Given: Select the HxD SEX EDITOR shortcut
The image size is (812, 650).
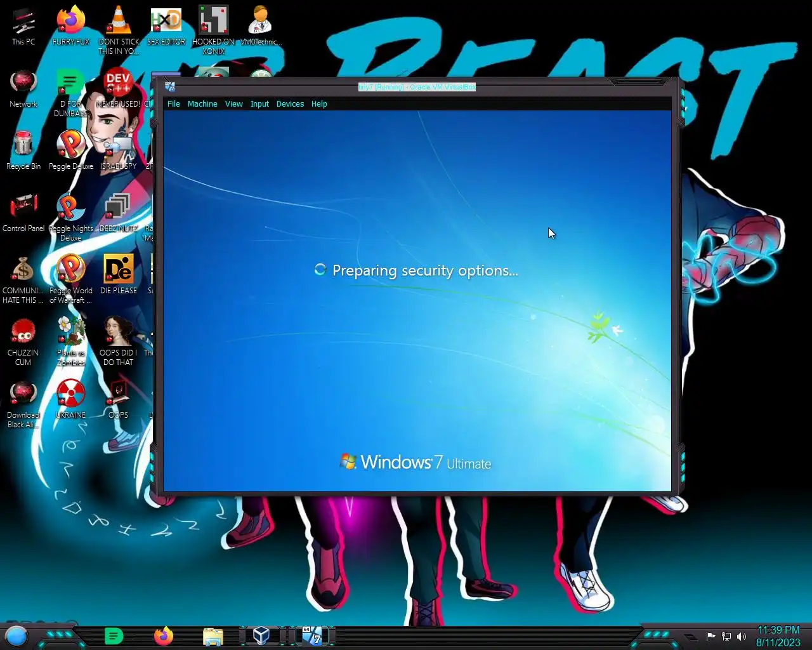Looking at the screenshot, I should (x=166, y=26).
